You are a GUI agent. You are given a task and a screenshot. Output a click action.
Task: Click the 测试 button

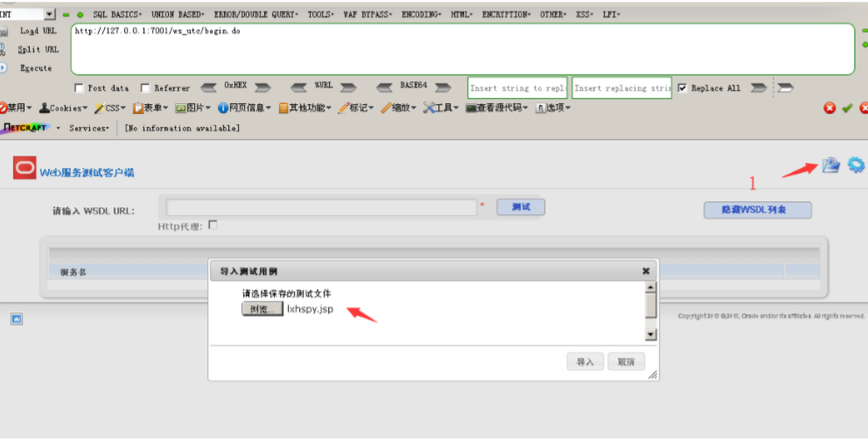521,207
